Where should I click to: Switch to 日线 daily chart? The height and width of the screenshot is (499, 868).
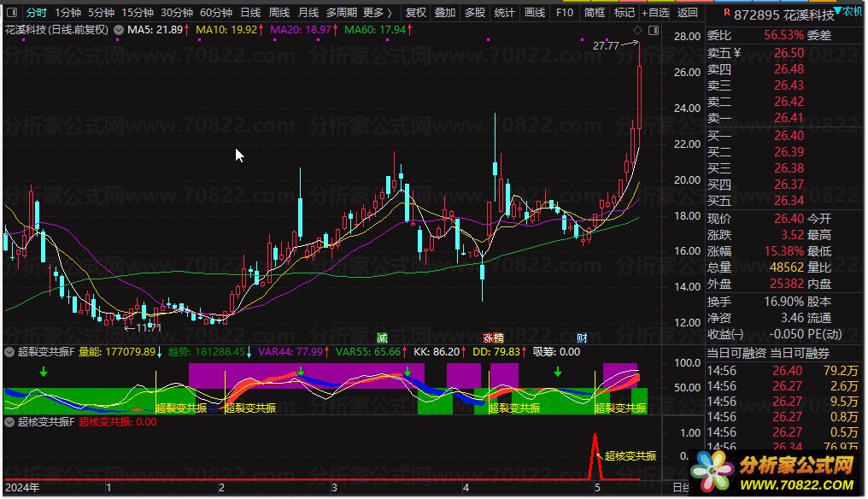pyautogui.click(x=251, y=12)
